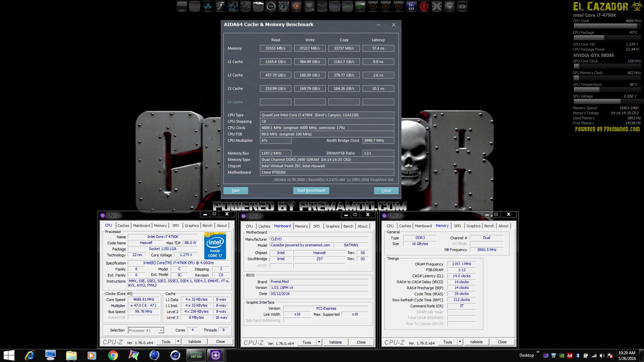Click the '4688.81 MHz' Core Speed value

(x=144, y=299)
